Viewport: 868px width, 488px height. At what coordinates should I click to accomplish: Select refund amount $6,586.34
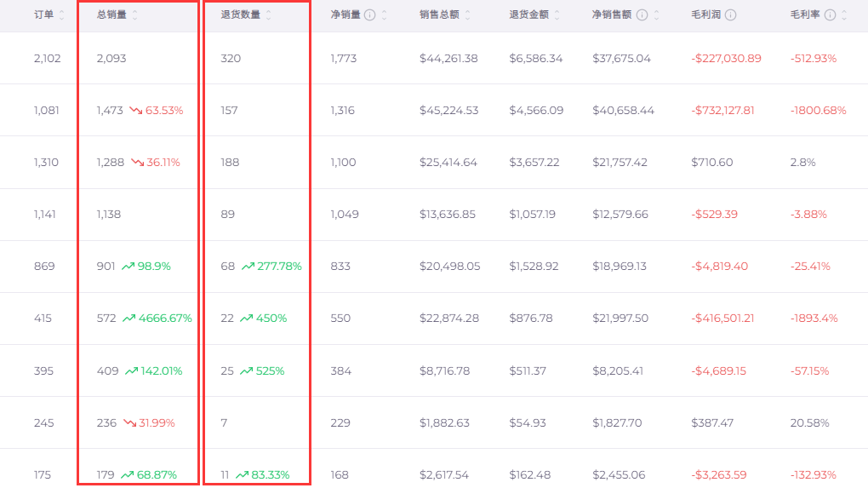[x=536, y=59]
